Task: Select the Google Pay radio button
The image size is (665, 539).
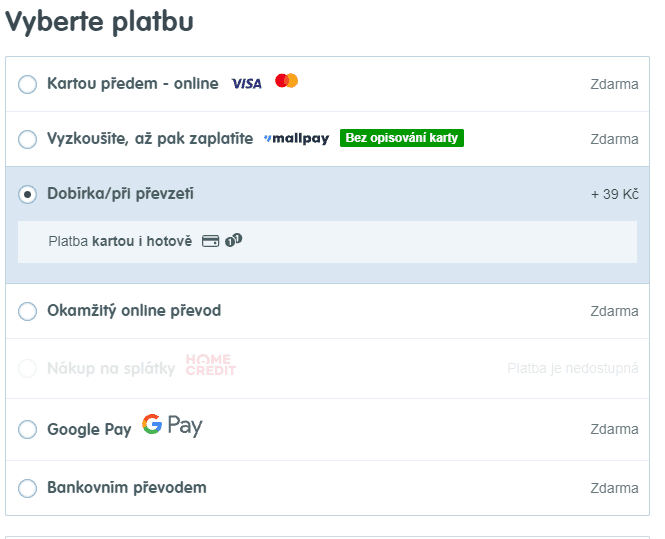Action: coord(28,430)
